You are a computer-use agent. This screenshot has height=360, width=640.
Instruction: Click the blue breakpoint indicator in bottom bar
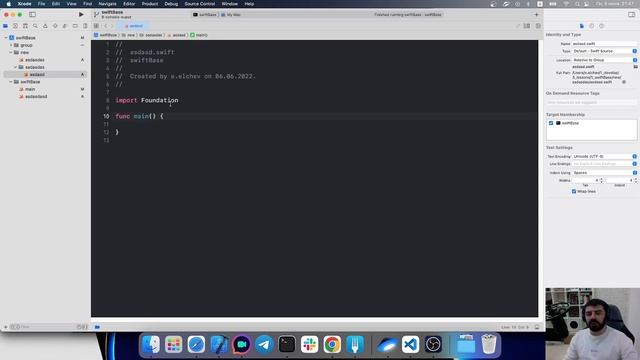pos(97,327)
